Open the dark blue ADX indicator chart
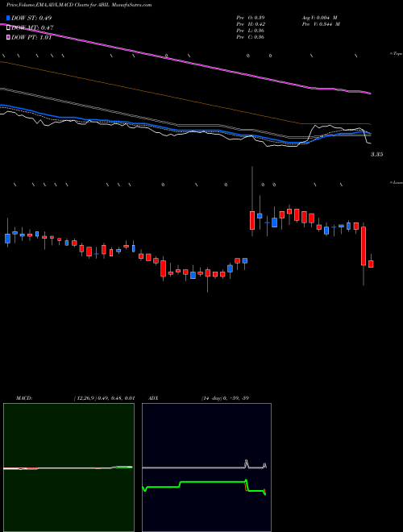This screenshot has height=532, width=403. 206,468
